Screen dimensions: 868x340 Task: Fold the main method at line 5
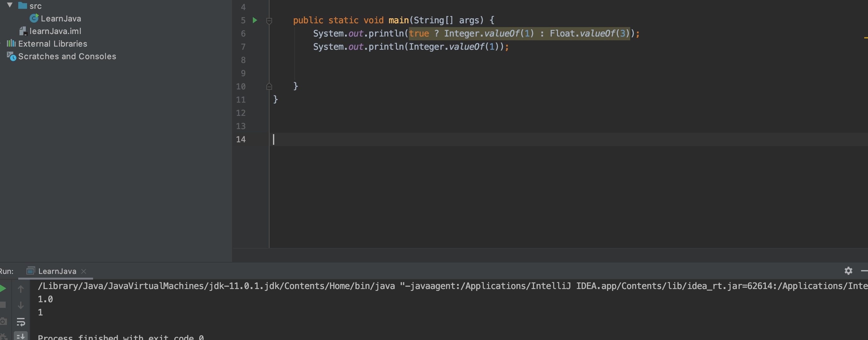tap(269, 21)
